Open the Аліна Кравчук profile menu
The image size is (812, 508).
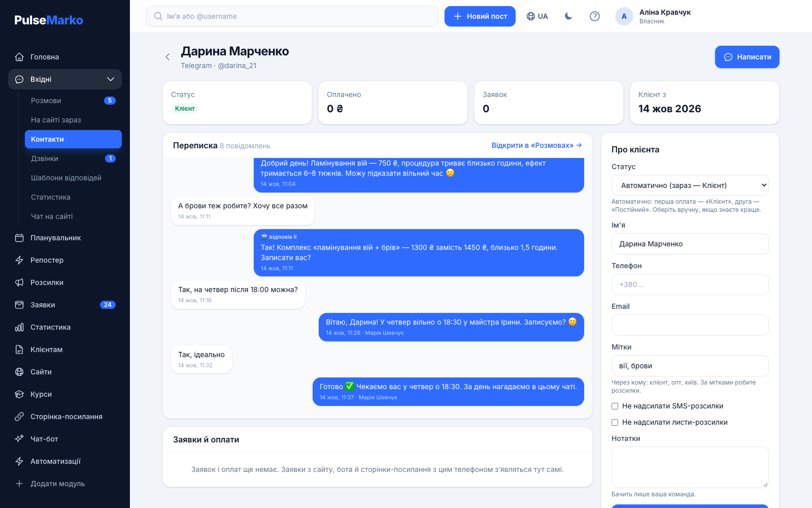point(653,16)
